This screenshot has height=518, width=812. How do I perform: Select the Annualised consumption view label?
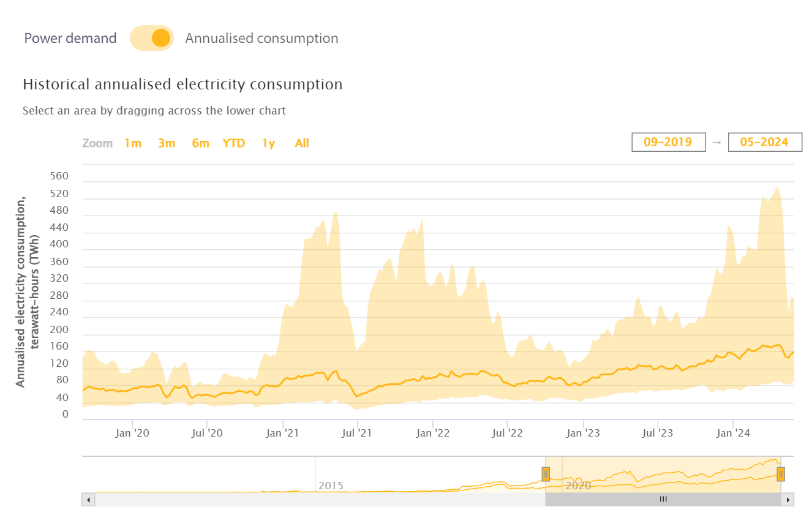click(261, 38)
